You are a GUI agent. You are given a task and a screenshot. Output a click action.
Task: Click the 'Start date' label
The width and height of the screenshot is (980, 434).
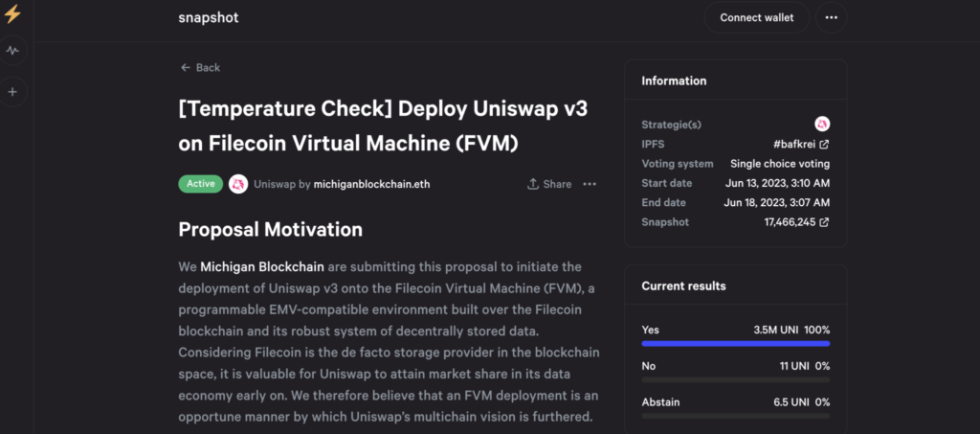[x=667, y=183]
